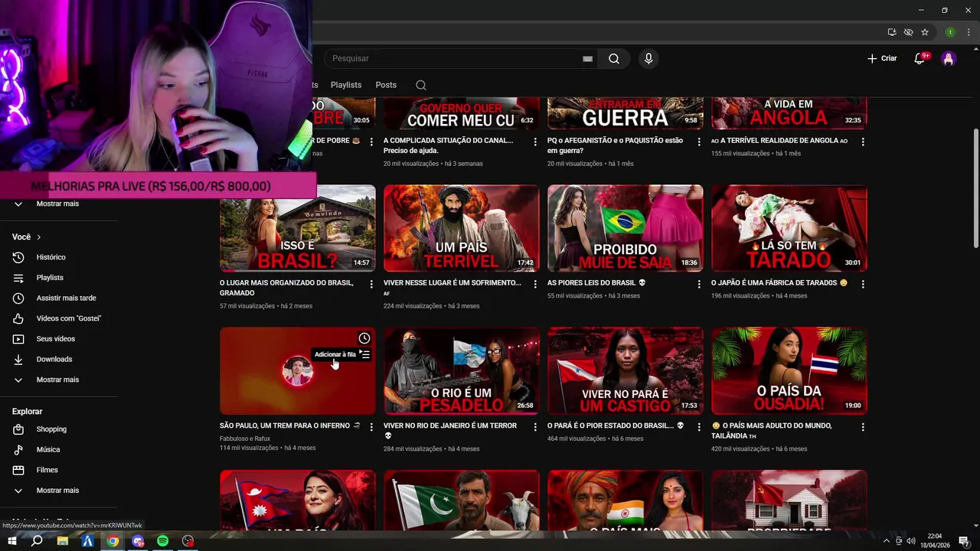Open title SÃO PAULO, UM TREM PARA O INFERNO

[290, 425]
